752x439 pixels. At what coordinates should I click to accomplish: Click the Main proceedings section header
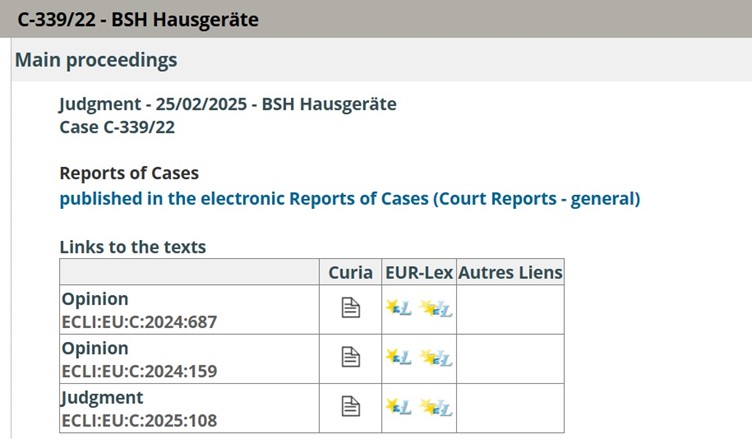(96, 60)
